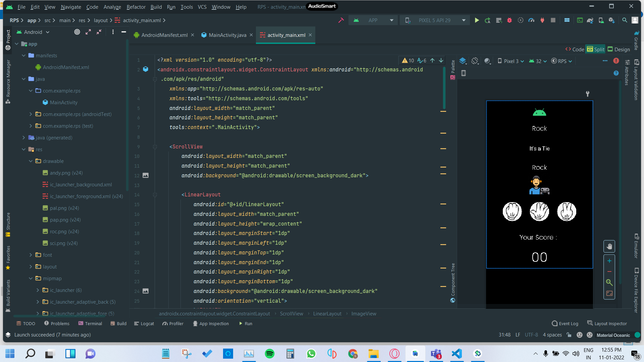Screen dimensions: 644x362
Task: Open the Pixel 3 preview device dropdown
Action: 511,61
